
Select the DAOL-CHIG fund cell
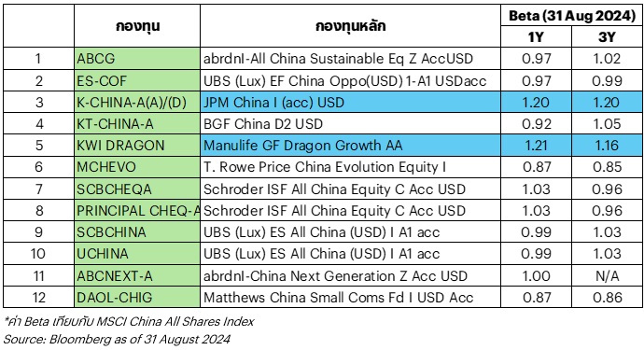tap(137, 297)
